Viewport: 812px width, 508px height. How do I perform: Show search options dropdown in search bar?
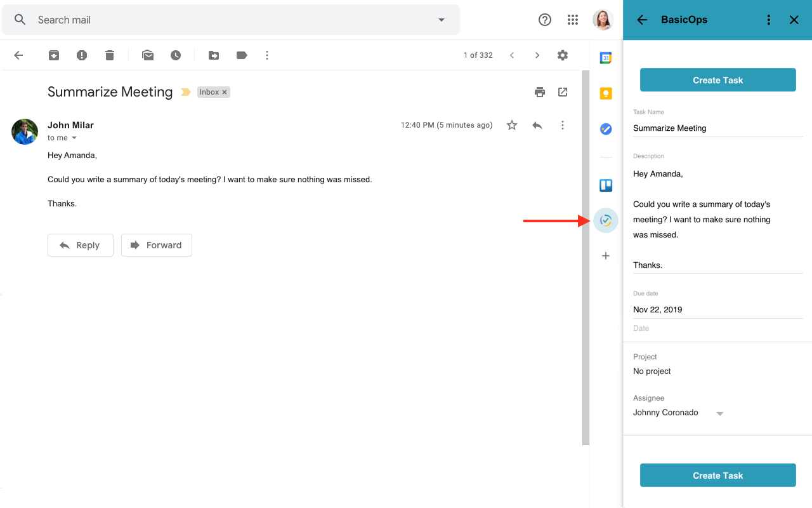click(x=442, y=20)
